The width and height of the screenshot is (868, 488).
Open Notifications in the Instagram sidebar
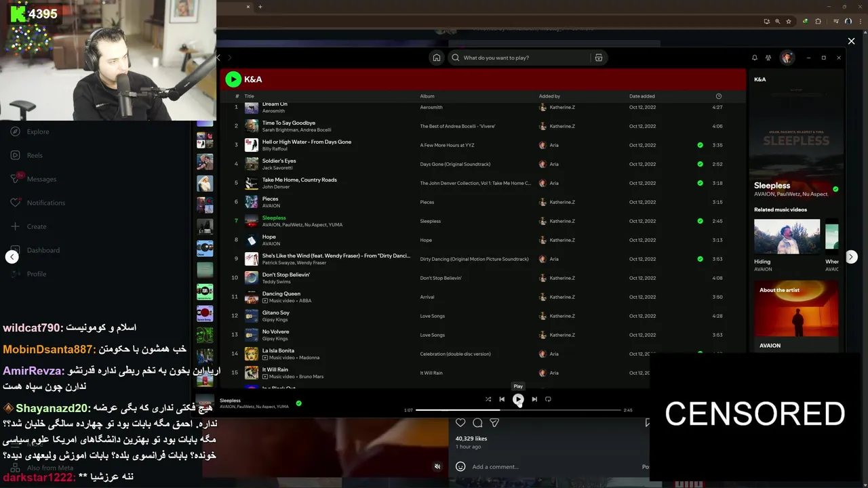tap(37, 203)
